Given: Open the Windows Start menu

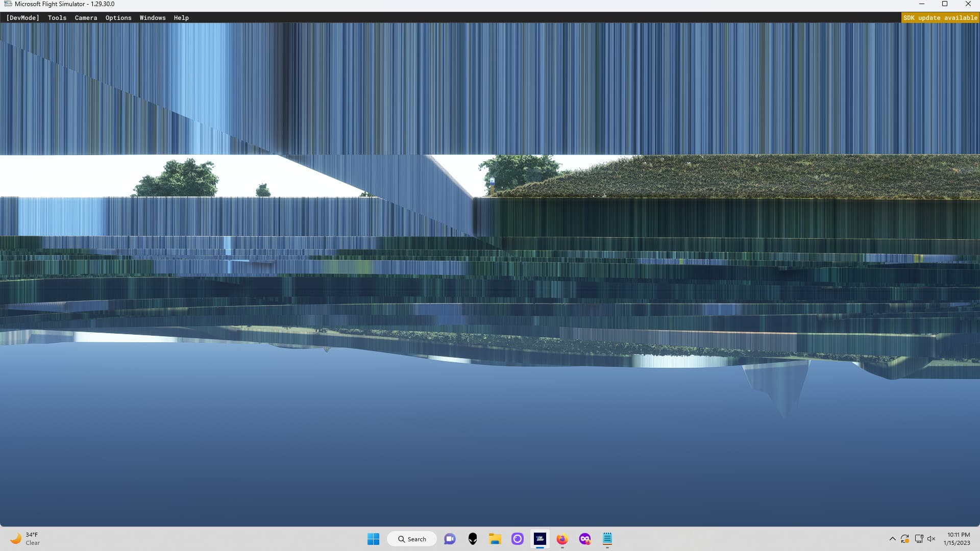Looking at the screenshot, I should click(373, 539).
